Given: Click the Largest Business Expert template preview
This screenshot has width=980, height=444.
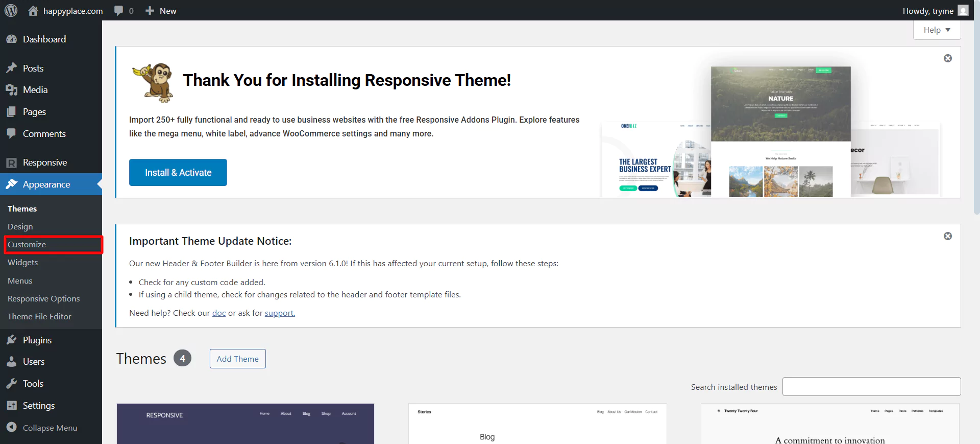Looking at the screenshot, I should [656, 159].
